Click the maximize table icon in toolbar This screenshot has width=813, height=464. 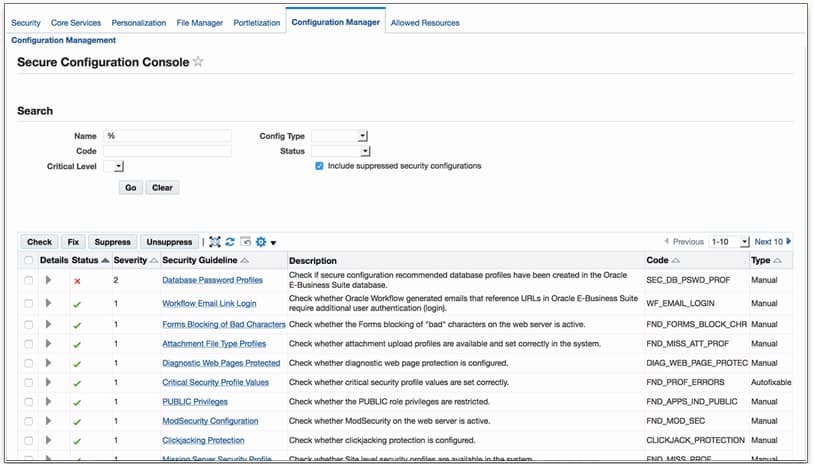tap(215, 242)
